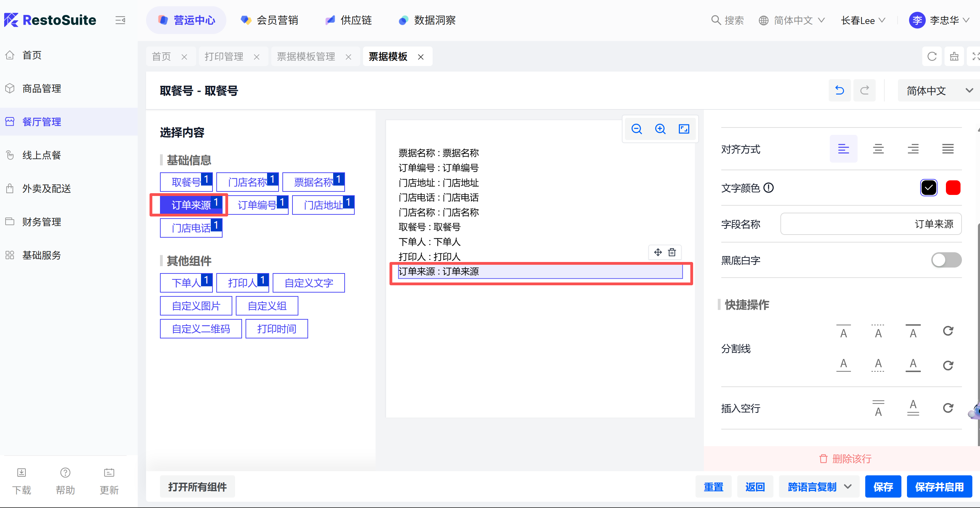Click the undo arrow icon
Screen dimensions: 980x508
839,90
